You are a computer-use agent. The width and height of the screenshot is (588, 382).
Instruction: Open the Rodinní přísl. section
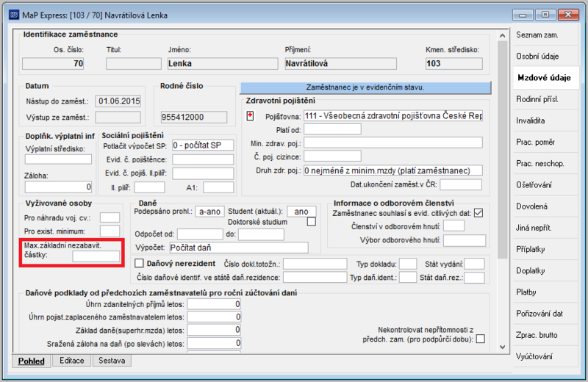pyautogui.click(x=545, y=99)
